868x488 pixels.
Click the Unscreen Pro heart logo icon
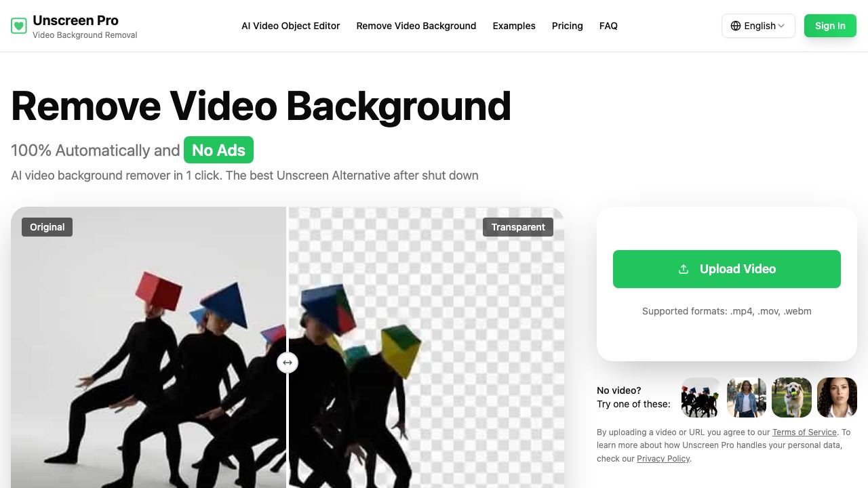pos(19,26)
